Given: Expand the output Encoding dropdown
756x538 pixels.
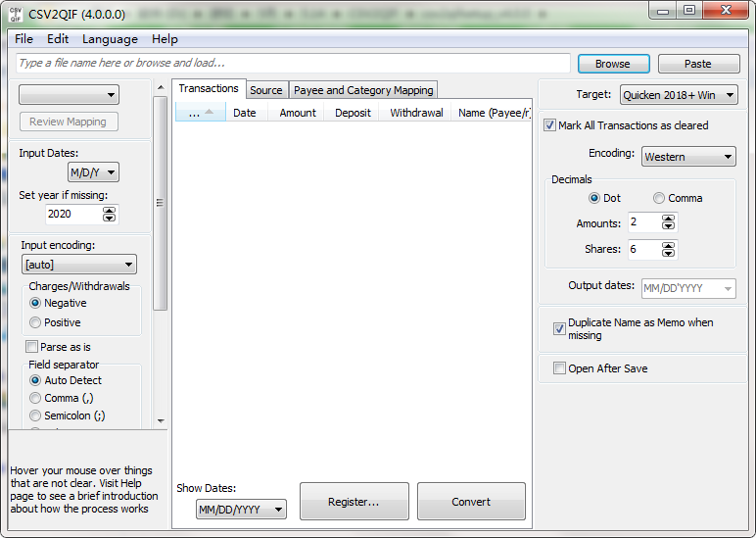Looking at the screenshot, I should 687,157.
